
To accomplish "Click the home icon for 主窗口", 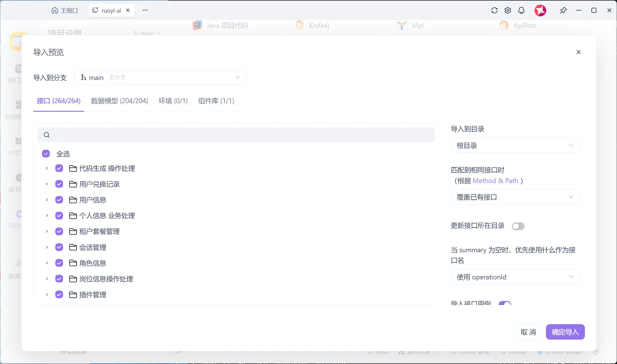I will pyautogui.click(x=55, y=10).
